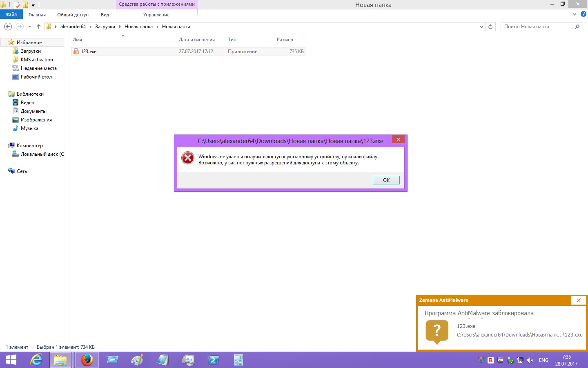588x368 pixels.
Task: Expand the ribbon with the chevron
Action: coord(575,14)
